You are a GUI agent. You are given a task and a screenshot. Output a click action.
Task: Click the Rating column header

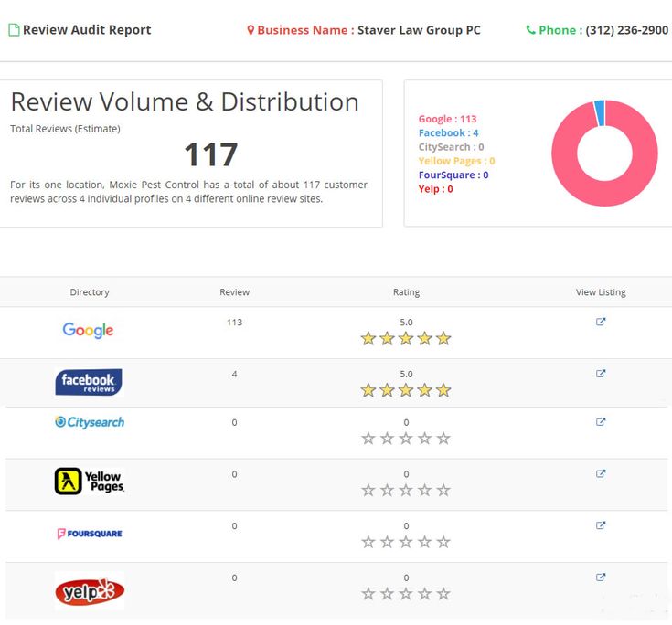coord(406,292)
